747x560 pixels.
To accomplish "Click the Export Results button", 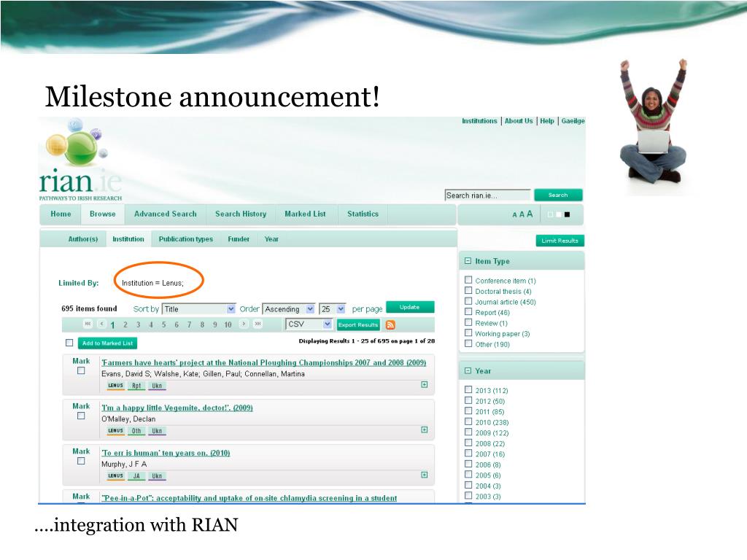I will pyautogui.click(x=358, y=324).
